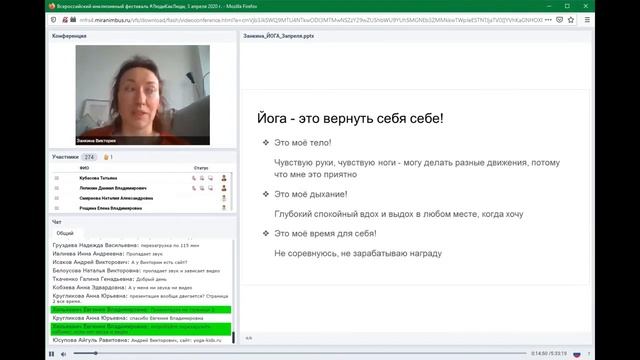
Task: Click chat message from Исаков Андрей Викторович
Action: [120, 262]
